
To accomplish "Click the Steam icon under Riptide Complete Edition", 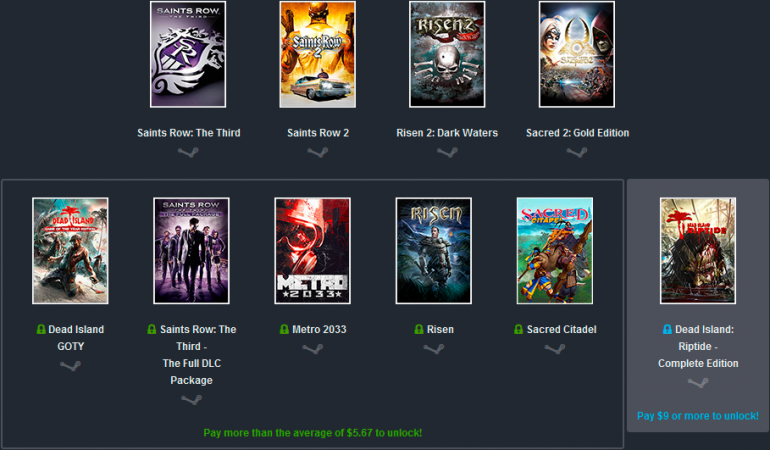I will (x=698, y=383).
